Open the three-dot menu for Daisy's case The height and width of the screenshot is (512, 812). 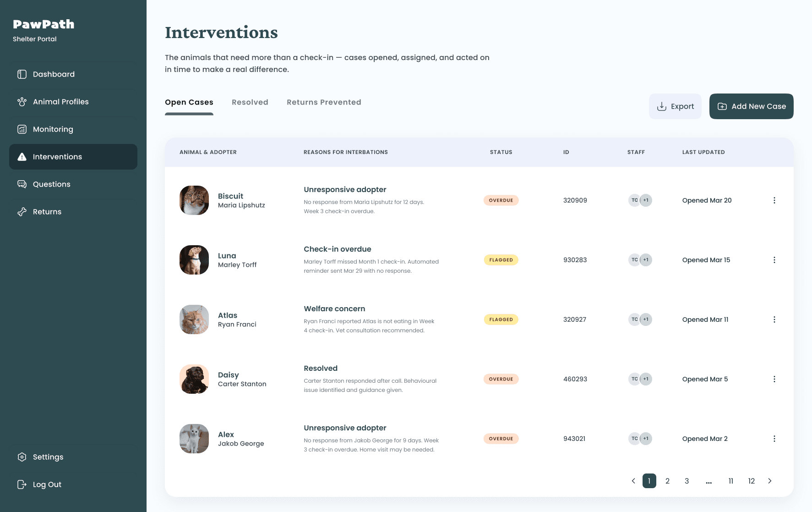click(x=774, y=379)
